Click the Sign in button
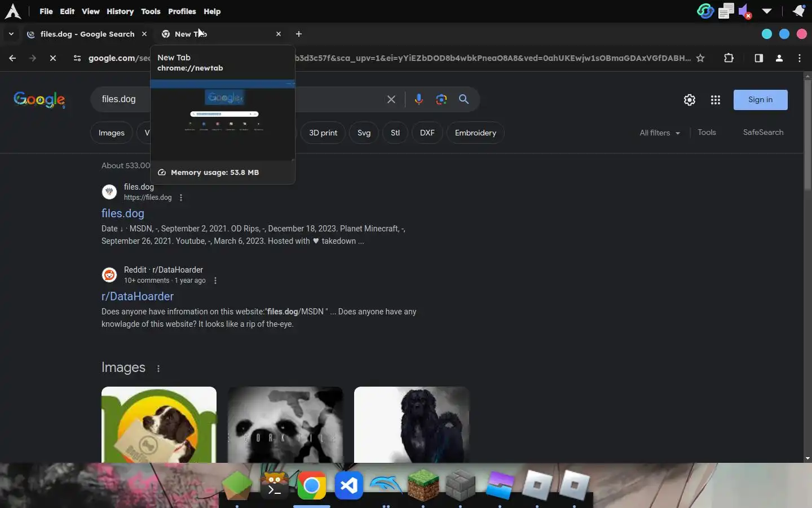812x508 pixels. point(760,100)
